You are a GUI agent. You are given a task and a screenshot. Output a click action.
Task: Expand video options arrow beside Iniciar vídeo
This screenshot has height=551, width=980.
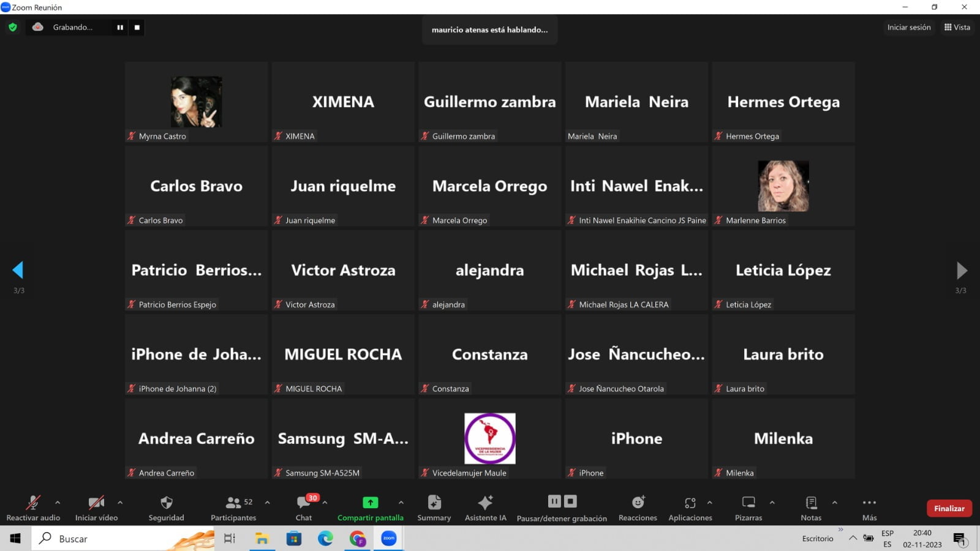(120, 503)
